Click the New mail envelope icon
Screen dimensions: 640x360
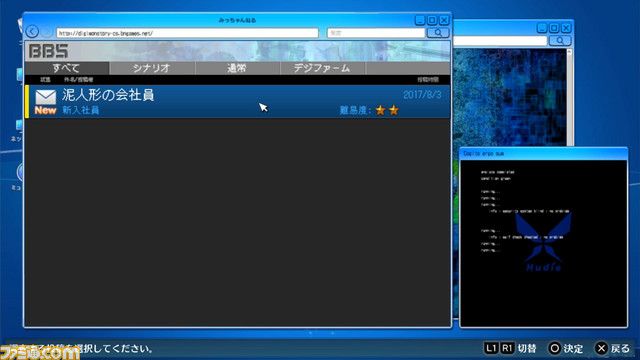click(45, 98)
